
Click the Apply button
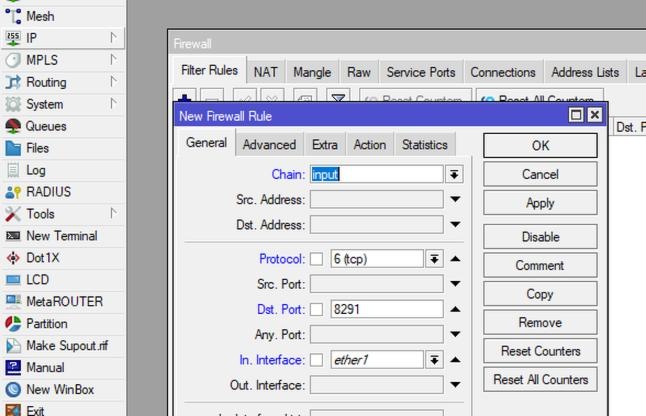[x=540, y=203]
